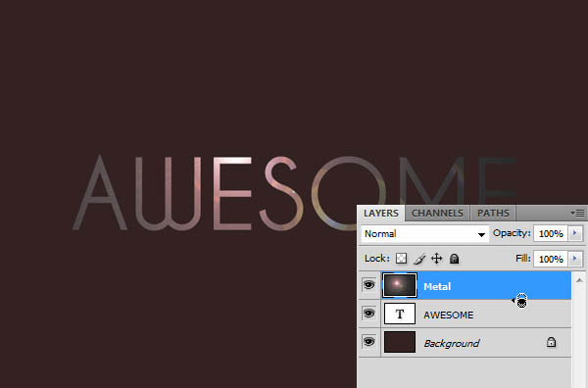
Task: Select the Metal layer name
Action: tap(437, 286)
